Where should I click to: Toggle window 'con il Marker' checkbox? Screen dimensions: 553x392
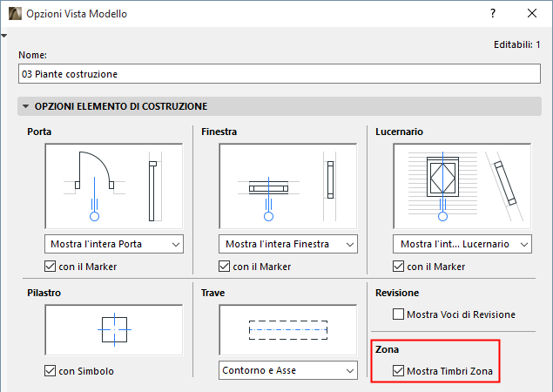[x=226, y=267]
